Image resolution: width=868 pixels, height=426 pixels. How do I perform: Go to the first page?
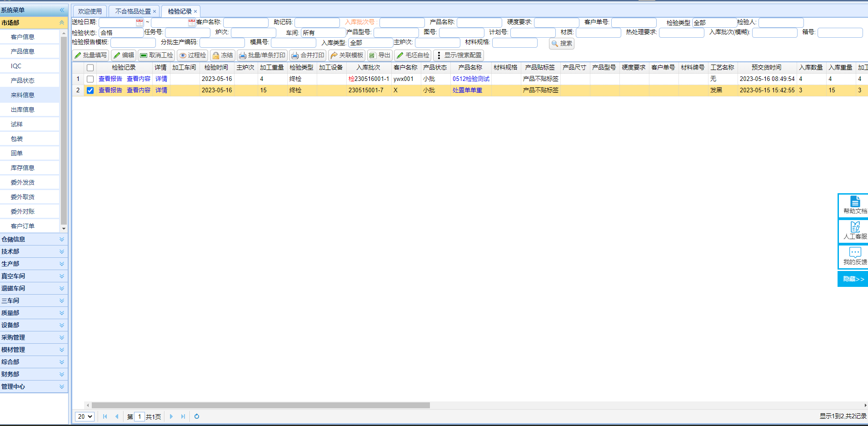point(105,416)
